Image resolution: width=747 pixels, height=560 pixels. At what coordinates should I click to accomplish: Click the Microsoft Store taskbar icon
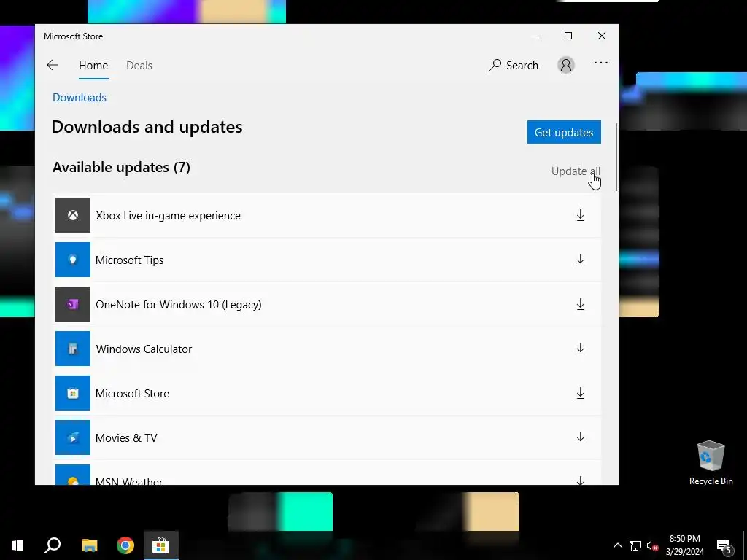click(161, 545)
